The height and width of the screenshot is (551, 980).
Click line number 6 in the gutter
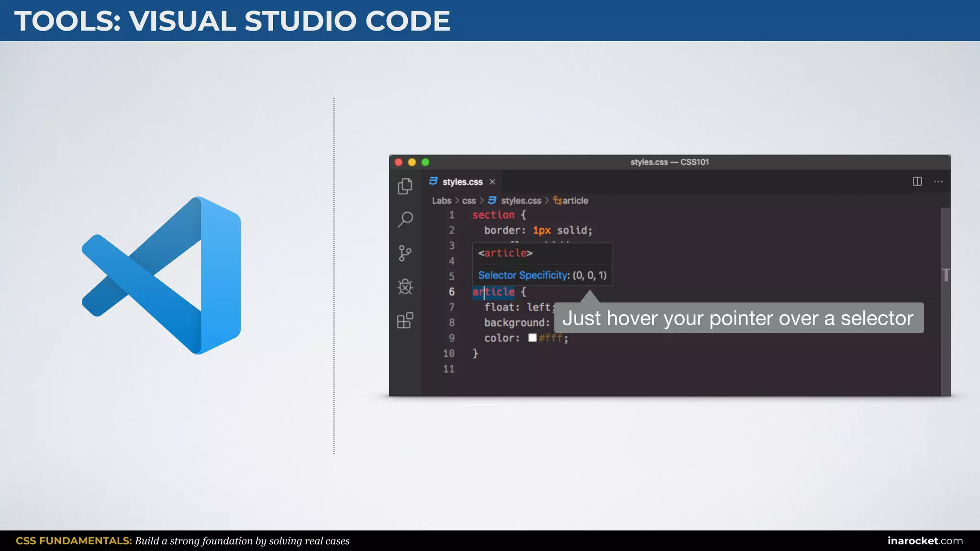451,292
